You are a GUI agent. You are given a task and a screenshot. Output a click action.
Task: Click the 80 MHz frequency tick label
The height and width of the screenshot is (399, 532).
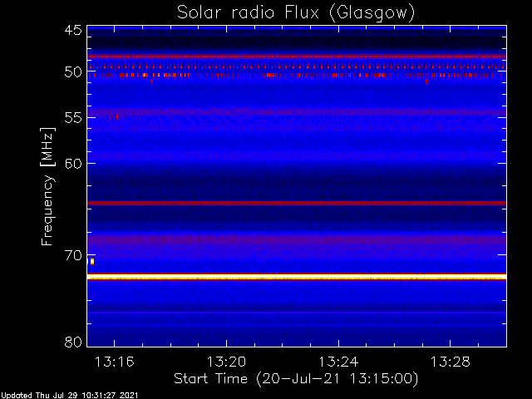click(x=72, y=342)
